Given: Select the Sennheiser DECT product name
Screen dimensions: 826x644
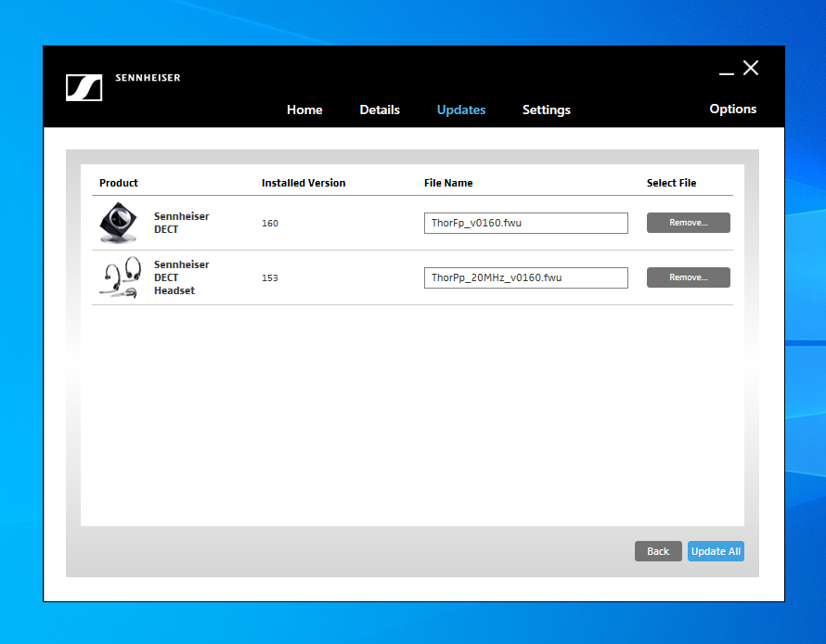Looking at the screenshot, I should click(181, 223).
